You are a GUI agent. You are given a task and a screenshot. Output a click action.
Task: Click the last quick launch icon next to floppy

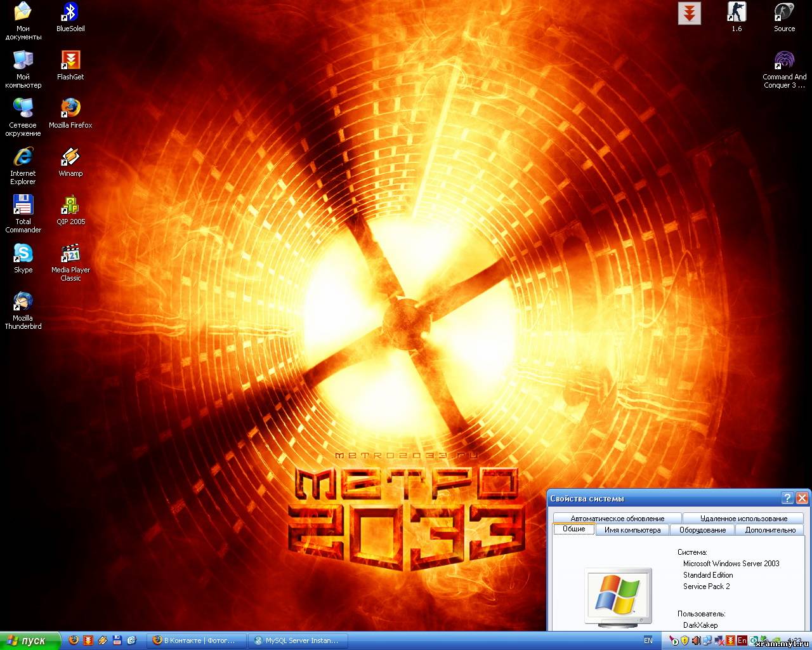(x=131, y=640)
